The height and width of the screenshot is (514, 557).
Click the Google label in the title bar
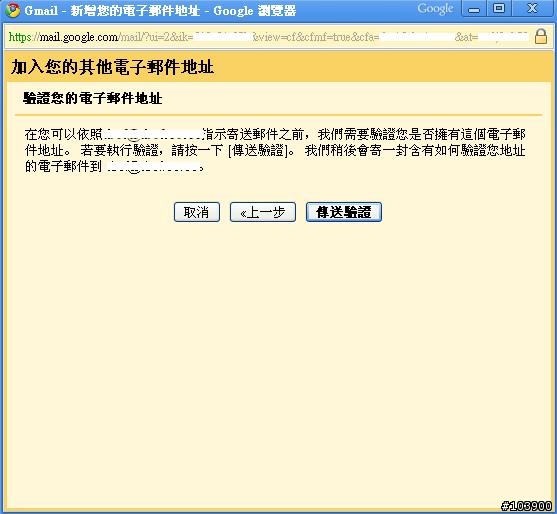click(x=435, y=9)
